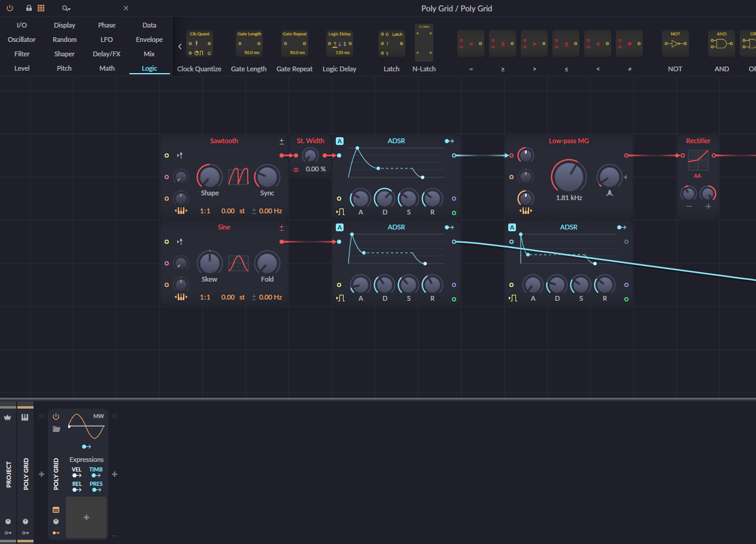Click the VEL expression modulator

(x=77, y=473)
